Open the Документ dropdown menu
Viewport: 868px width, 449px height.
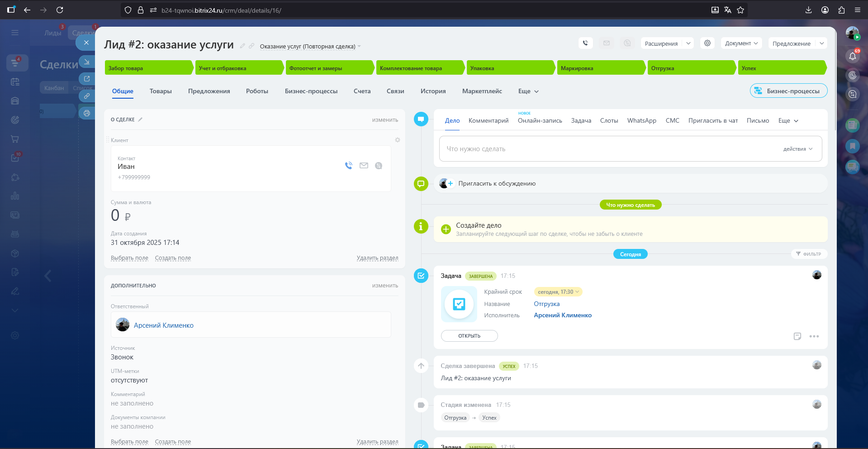click(741, 43)
